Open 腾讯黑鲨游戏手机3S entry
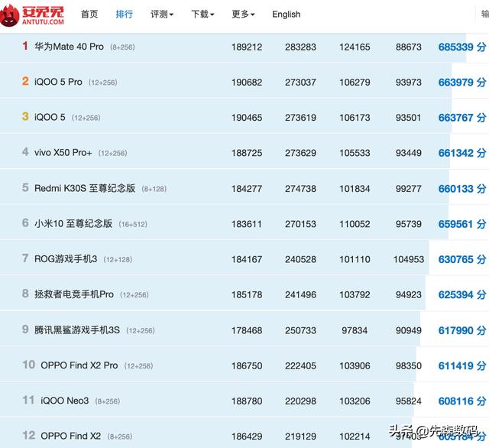 (x=76, y=330)
